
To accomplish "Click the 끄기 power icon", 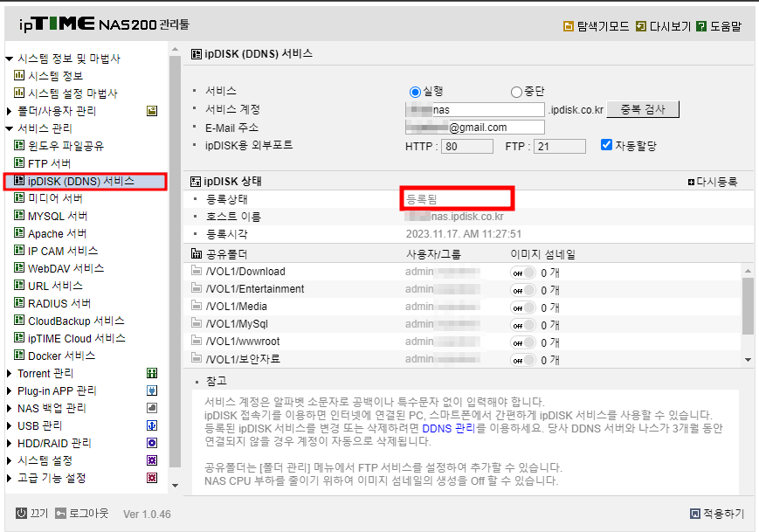I will pyautogui.click(x=21, y=513).
